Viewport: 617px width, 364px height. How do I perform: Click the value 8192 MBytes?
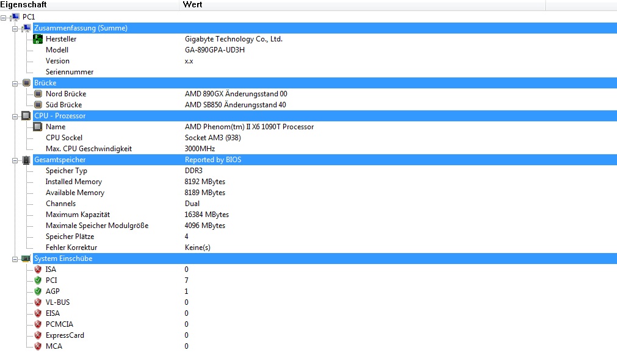point(205,182)
